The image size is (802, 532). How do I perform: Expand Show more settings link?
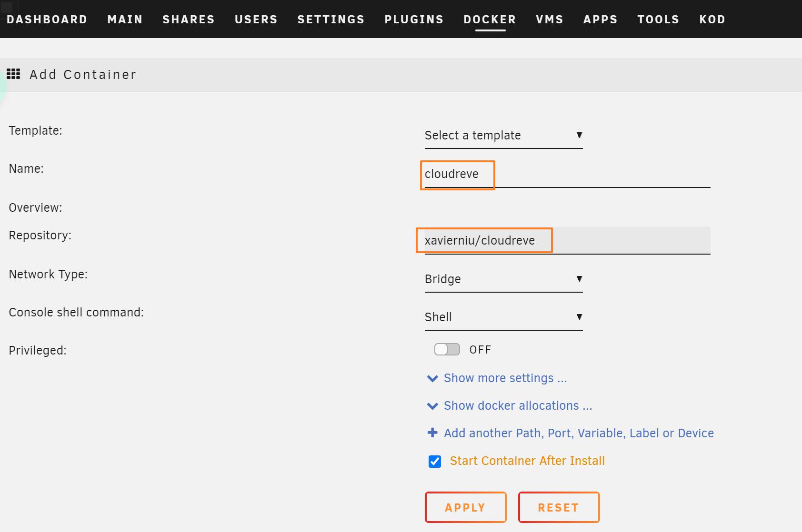(x=505, y=378)
